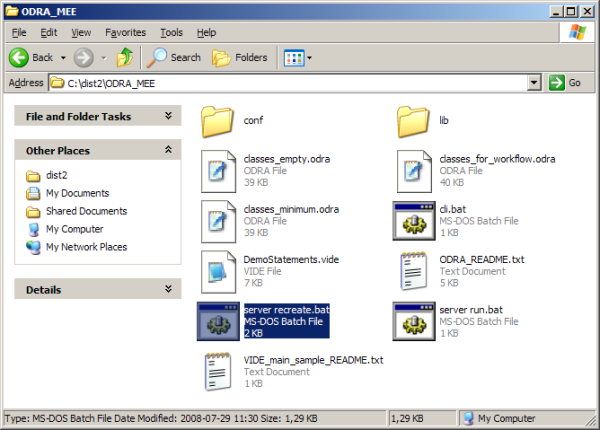600x430 pixels.
Task: Expand the Details panel
Action: point(168,289)
